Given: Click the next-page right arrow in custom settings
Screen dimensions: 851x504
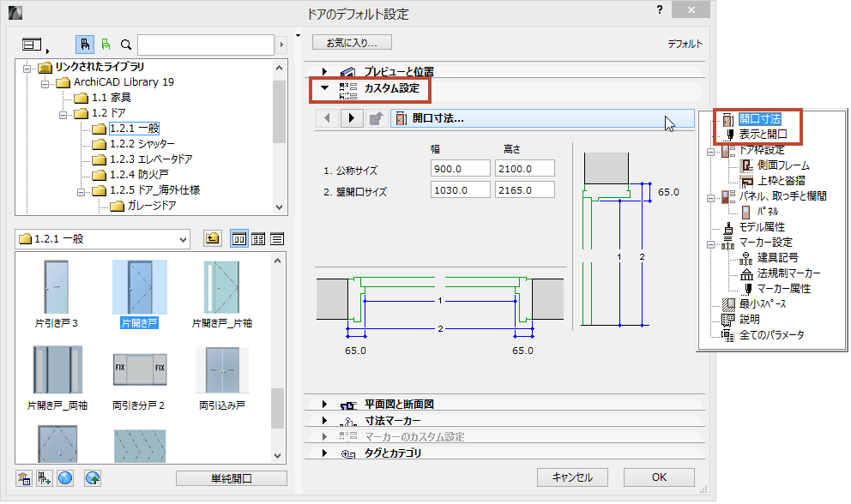Looking at the screenshot, I should pyautogui.click(x=352, y=119).
